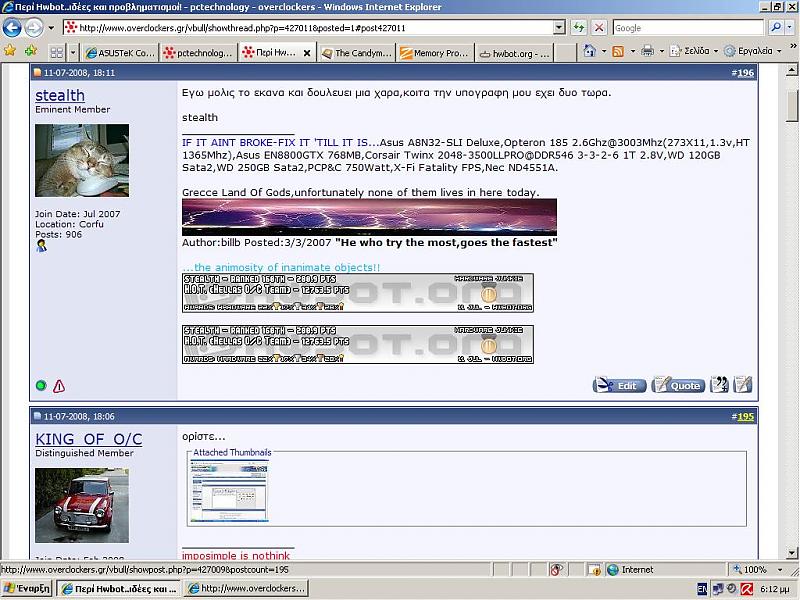Image resolution: width=800 pixels, height=600 pixels.
Task: Go forward with the browser Forward arrow
Action: click(x=34, y=28)
